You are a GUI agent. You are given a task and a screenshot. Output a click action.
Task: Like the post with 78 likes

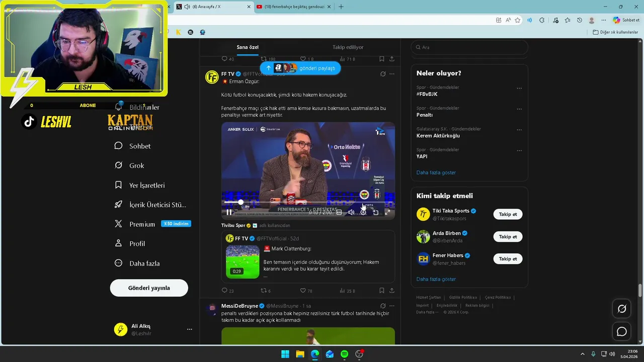[x=306, y=291]
